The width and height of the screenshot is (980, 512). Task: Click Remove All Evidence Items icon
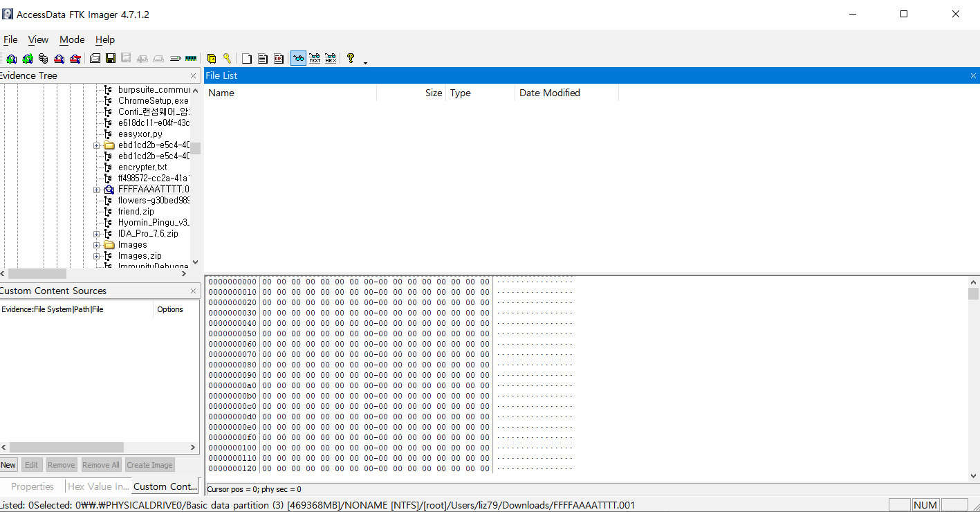point(75,59)
